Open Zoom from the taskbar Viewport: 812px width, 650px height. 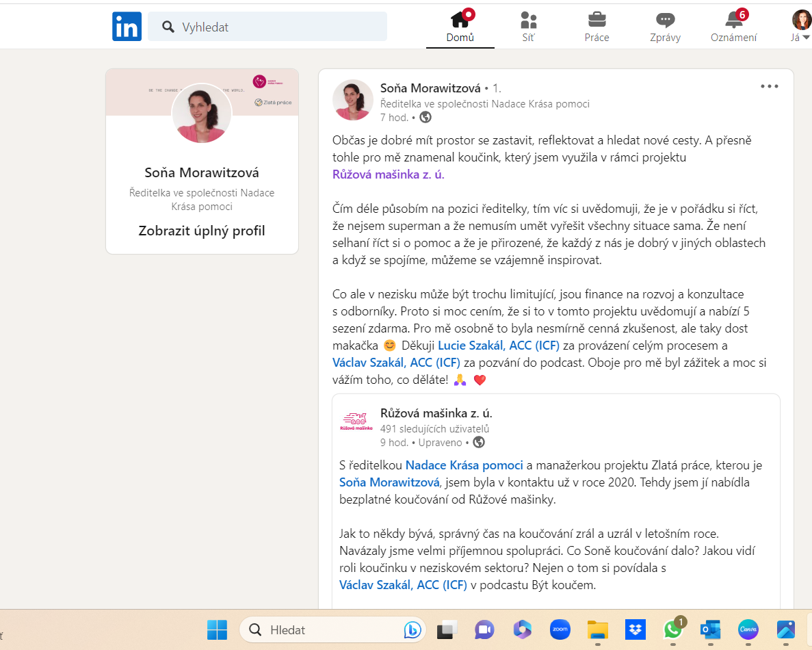(x=560, y=629)
